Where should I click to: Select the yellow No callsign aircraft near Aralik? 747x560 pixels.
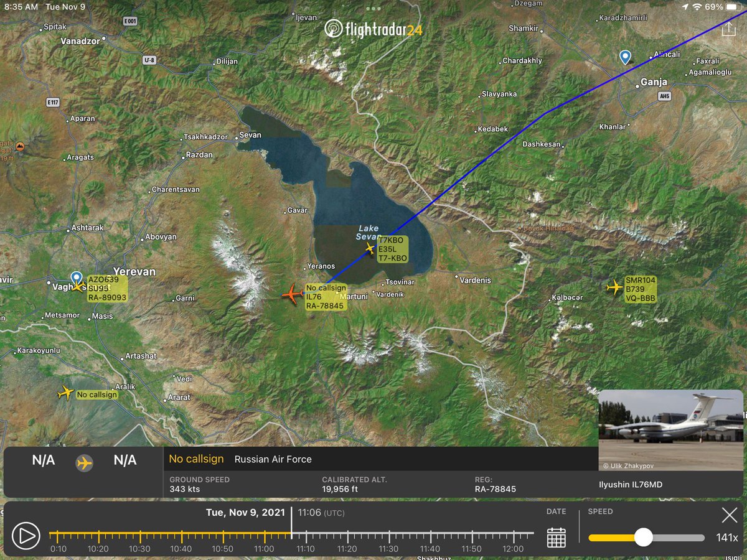pyautogui.click(x=65, y=393)
